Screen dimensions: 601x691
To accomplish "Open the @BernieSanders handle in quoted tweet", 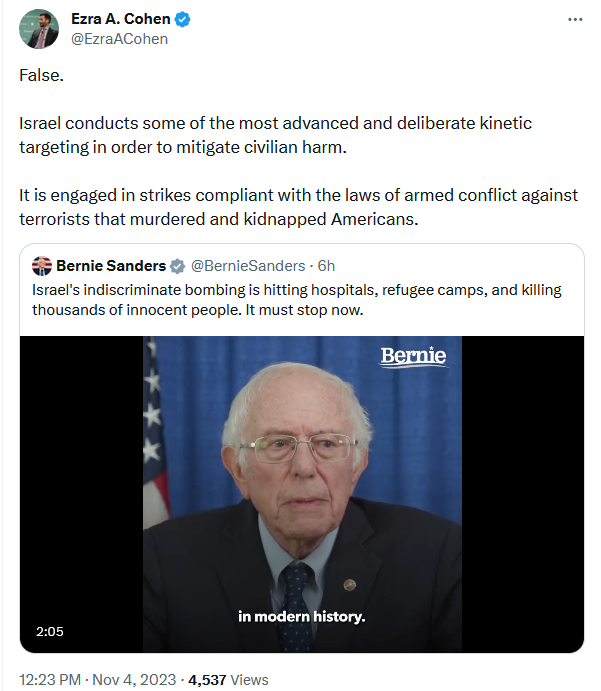I will tap(248, 266).
